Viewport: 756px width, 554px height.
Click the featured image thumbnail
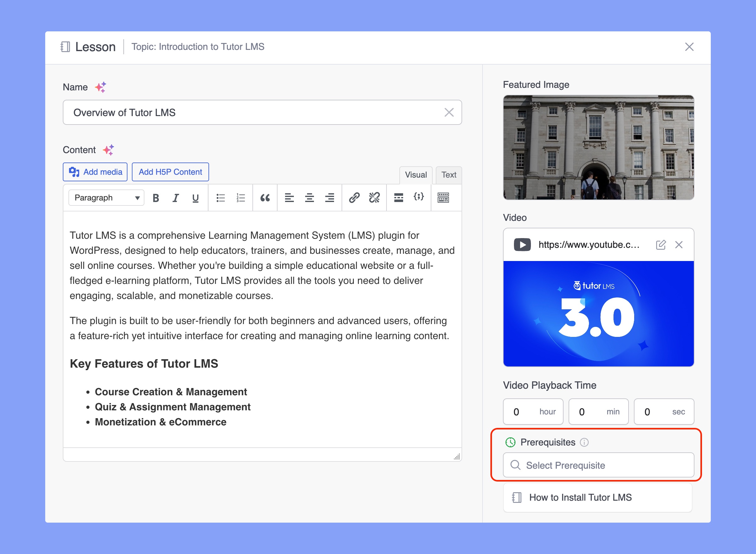(599, 147)
